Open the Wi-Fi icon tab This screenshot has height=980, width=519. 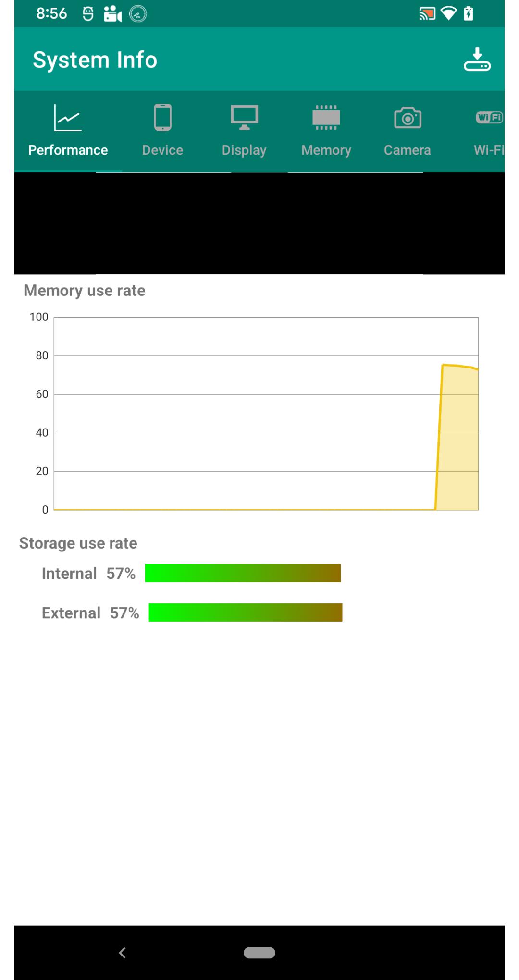pos(489,117)
